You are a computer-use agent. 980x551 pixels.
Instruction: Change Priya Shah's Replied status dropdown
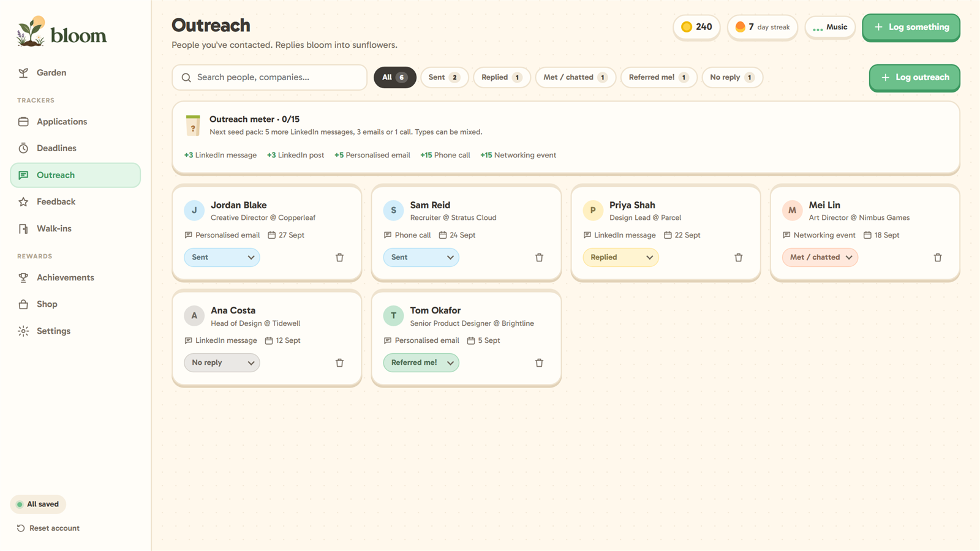(620, 257)
